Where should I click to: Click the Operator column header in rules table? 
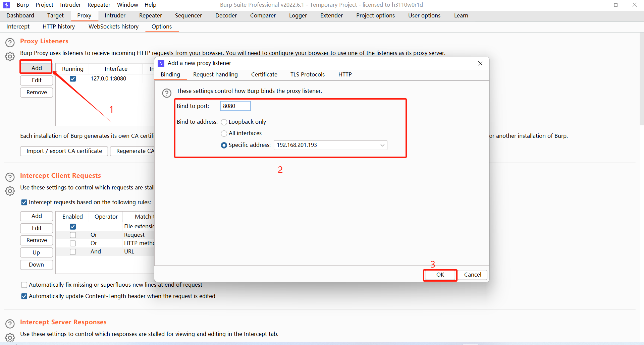point(106,217)
